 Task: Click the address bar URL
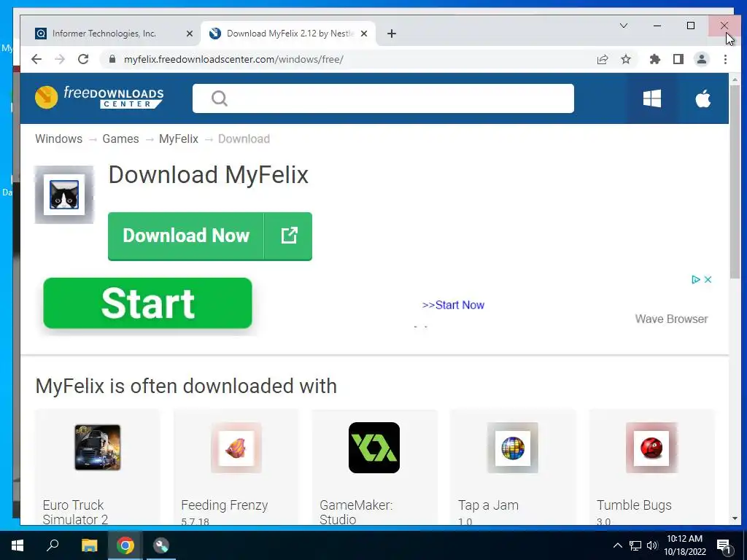point(233,60)
